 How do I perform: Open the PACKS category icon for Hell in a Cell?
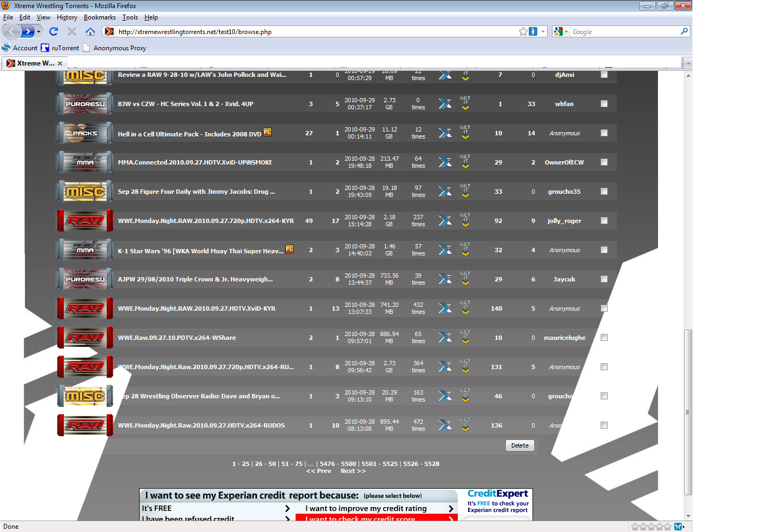(85, 133)
